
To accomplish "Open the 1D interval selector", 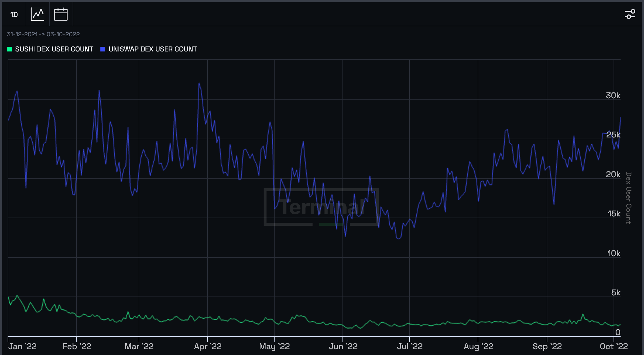I will pyautogui.click(x=14, y=14).
